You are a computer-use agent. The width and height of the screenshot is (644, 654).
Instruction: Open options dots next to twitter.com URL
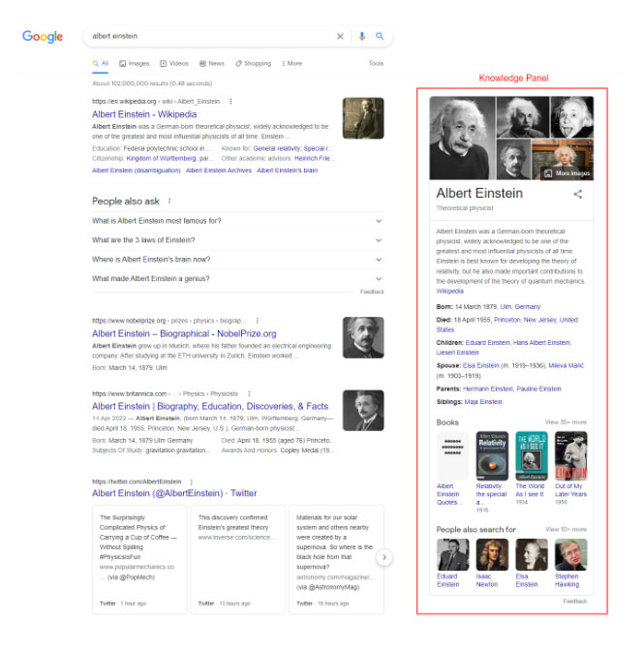[x=192, y=482]
